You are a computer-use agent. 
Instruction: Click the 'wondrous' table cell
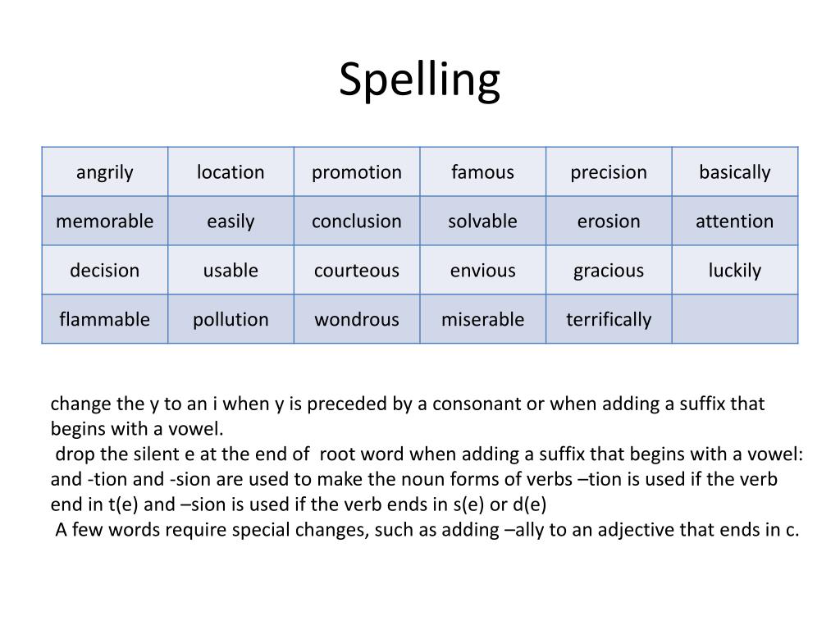pyautogui.click(x=357, y=319)
